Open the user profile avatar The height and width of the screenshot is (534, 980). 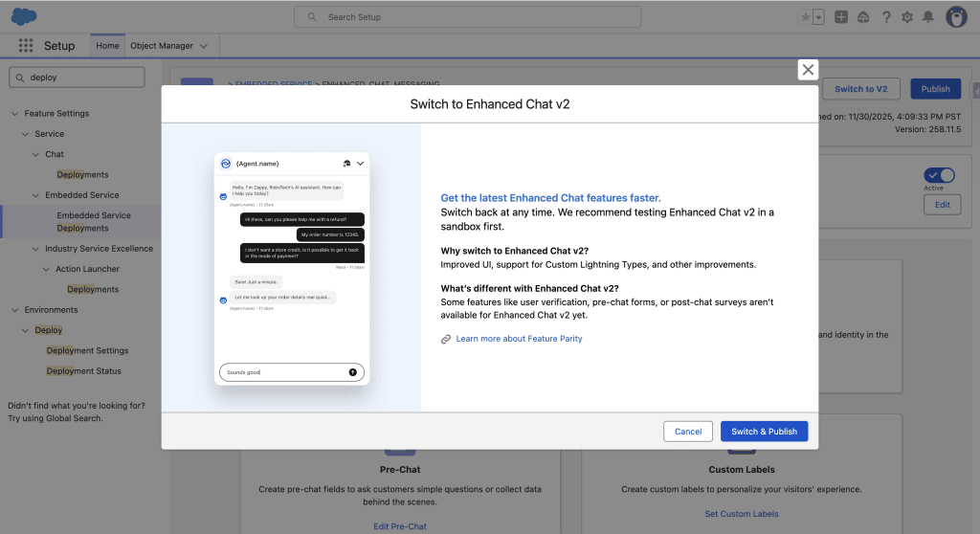click(x=956, y=17)
